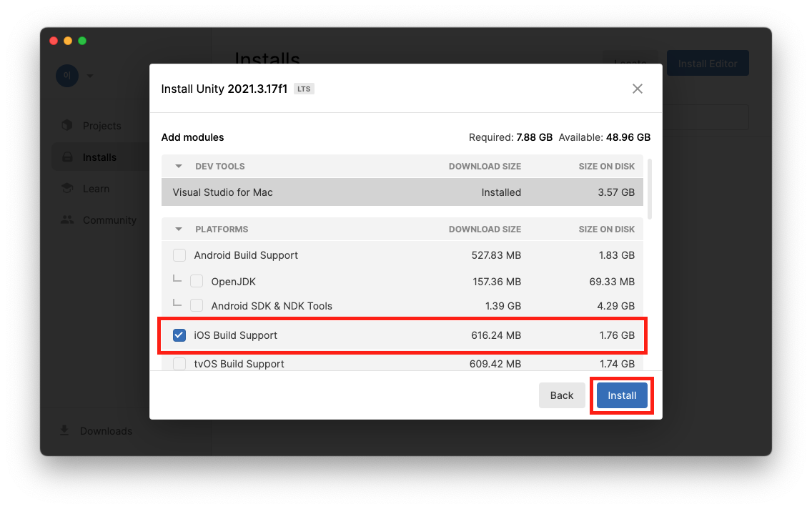Click the tvOS Build Support label

coord(239,364)
